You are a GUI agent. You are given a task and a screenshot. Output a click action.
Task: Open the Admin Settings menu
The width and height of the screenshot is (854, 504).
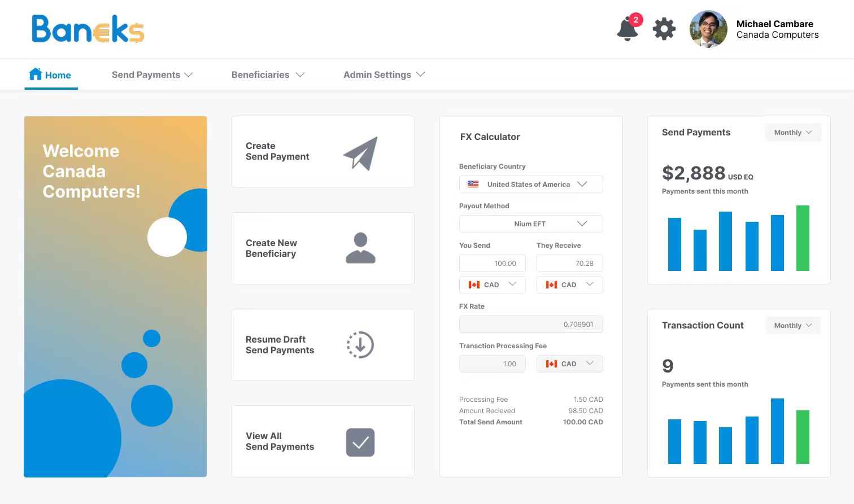[383, 74]
